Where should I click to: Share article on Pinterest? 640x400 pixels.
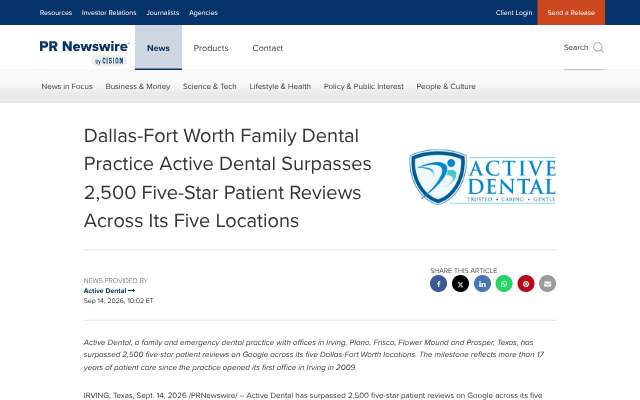click(x=526, y=284)
